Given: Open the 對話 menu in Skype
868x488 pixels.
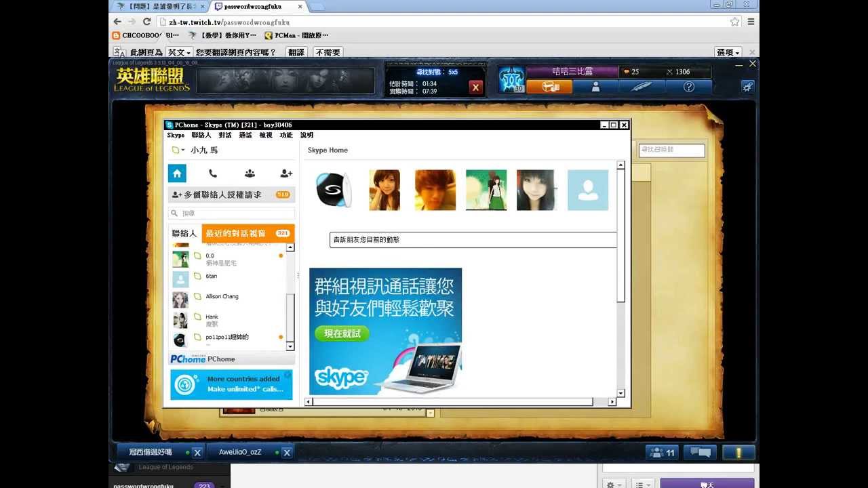Looking at the screenshot, I should 224,136.
